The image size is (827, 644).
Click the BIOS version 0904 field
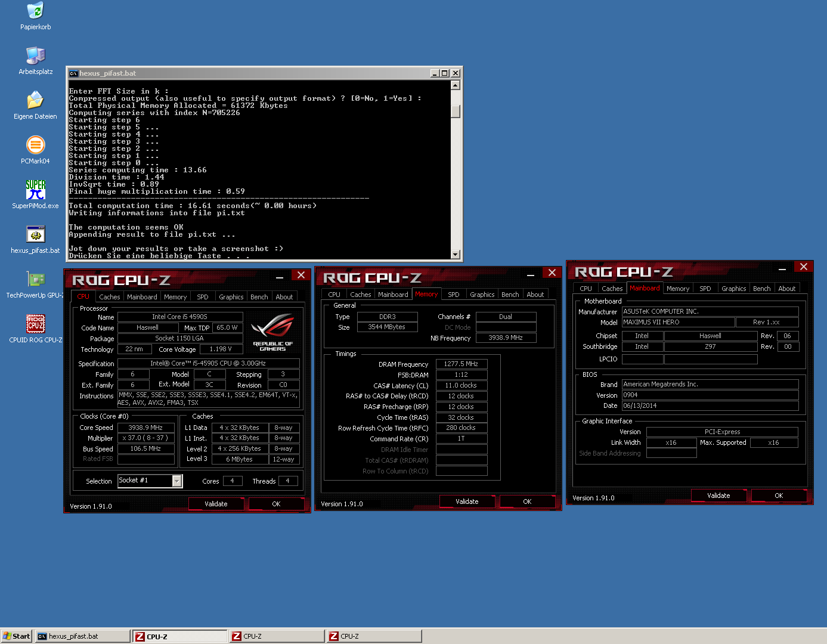(710, 395)
